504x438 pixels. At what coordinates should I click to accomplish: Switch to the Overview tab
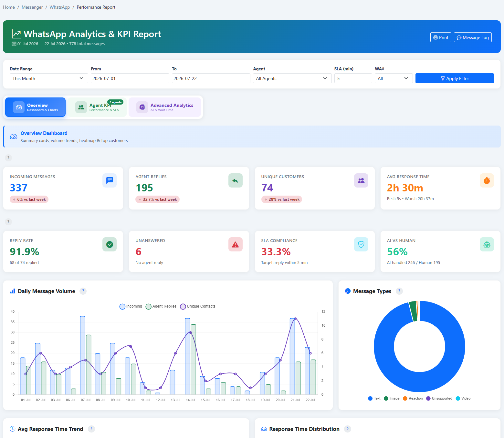35,107
